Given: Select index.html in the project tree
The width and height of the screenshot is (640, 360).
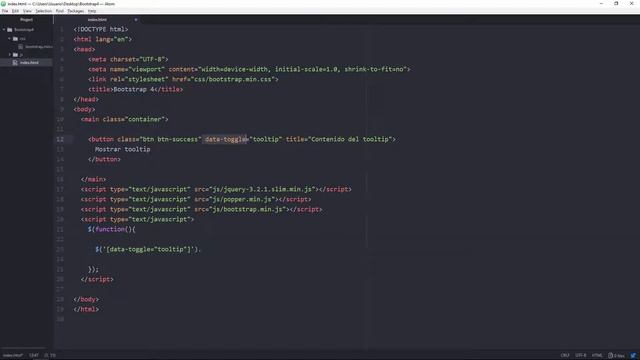Looking at the screenshot, I should (x=29, y=62).
